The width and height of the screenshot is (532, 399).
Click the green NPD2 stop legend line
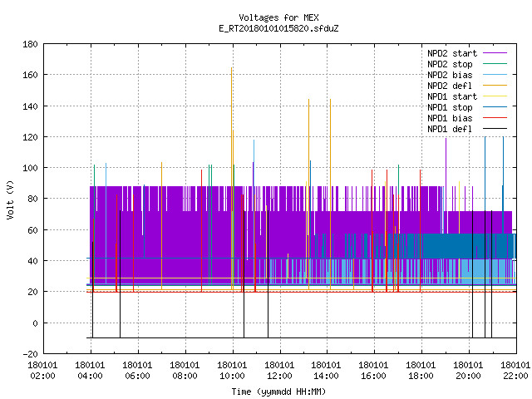coord(495,63)
